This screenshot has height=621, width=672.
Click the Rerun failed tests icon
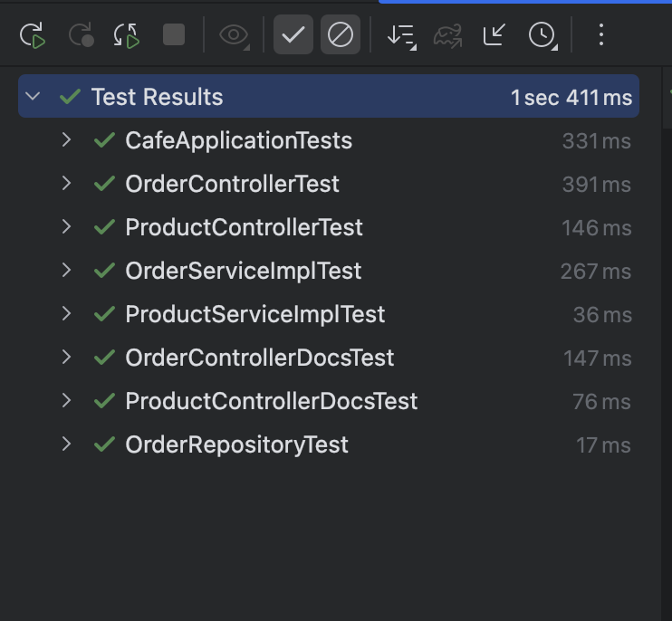click(82, 35)
